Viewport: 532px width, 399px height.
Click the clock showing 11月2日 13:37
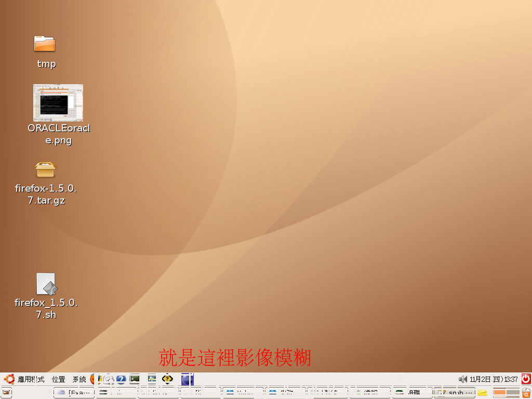coord(494,379)
